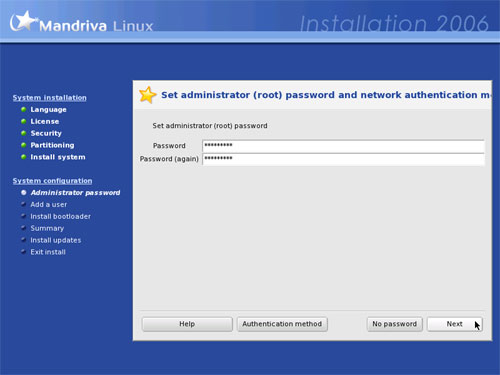500x375 pixels.
Task: Click the green bullet beside License
Action: pyautogui.click(x=23, y=121)
